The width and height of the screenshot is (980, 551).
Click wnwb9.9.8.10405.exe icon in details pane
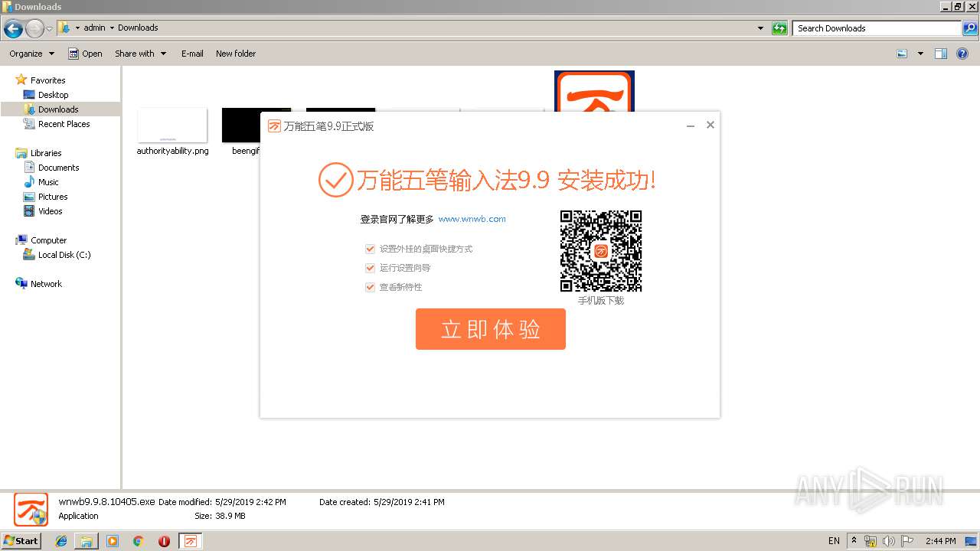[x=31, y=510]
